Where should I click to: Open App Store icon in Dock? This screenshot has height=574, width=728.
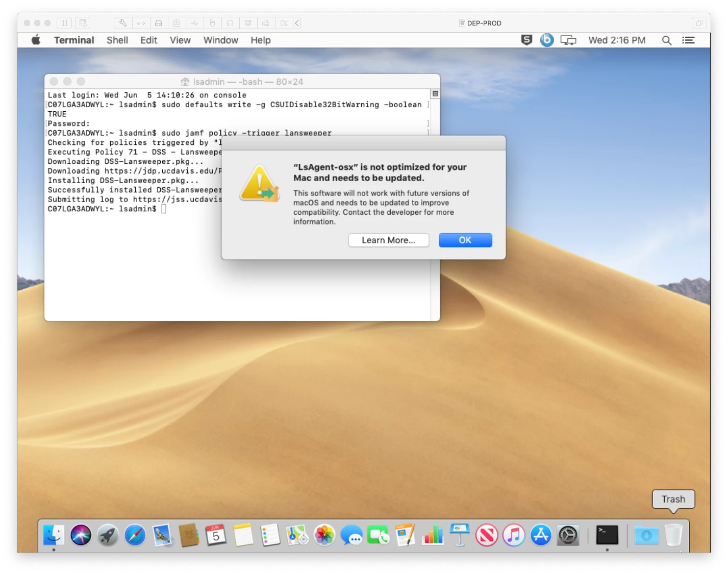click(x=541, y=535)
